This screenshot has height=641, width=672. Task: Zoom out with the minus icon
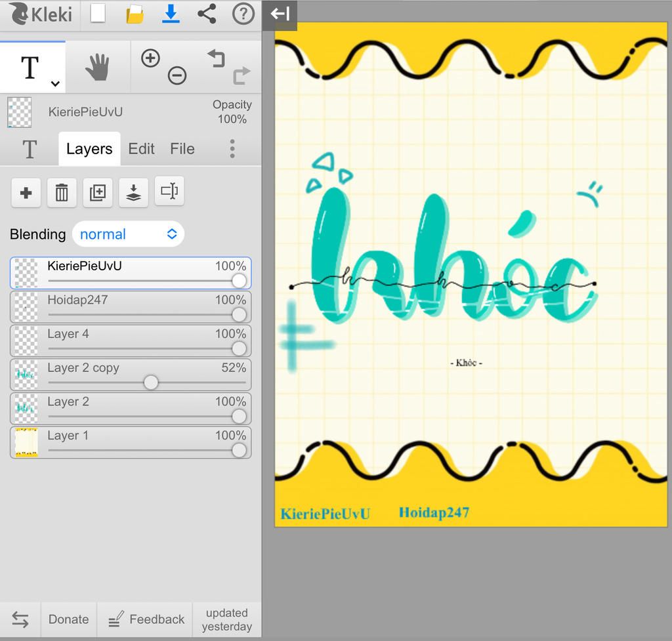tap(177, 75)
